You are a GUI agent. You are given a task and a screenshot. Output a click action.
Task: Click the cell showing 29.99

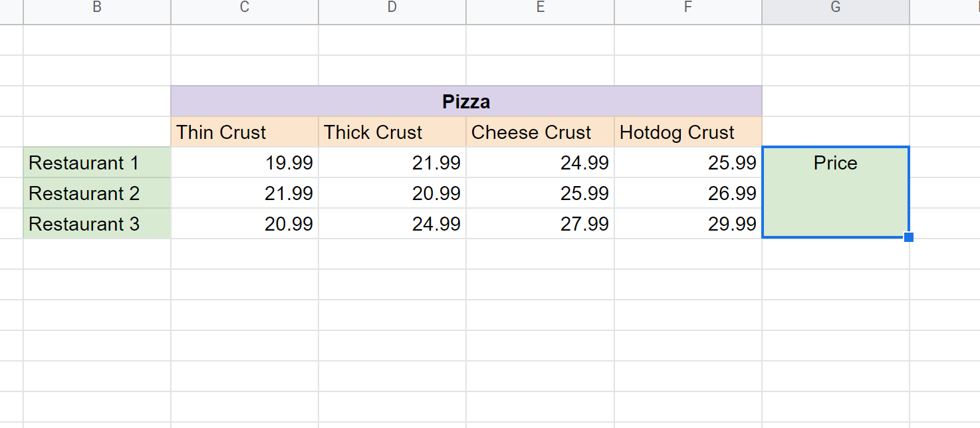pyautogui.click(x=688, y=224)
